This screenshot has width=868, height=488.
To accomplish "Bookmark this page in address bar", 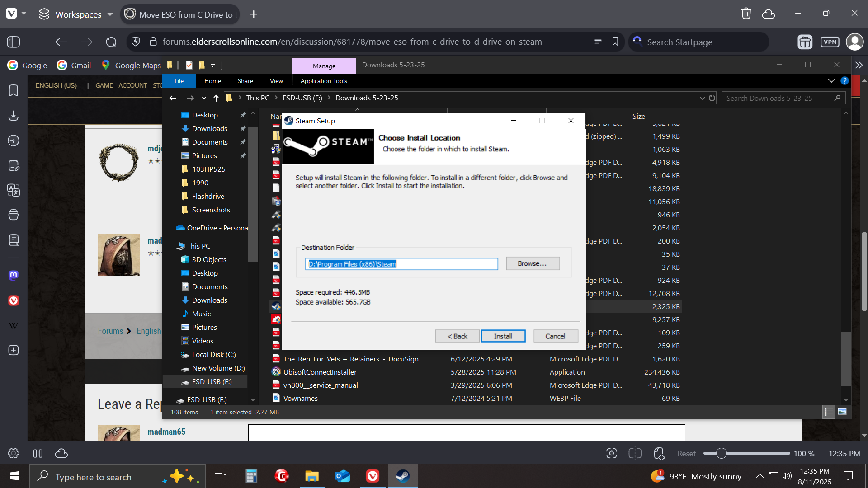I will point(615,42).
